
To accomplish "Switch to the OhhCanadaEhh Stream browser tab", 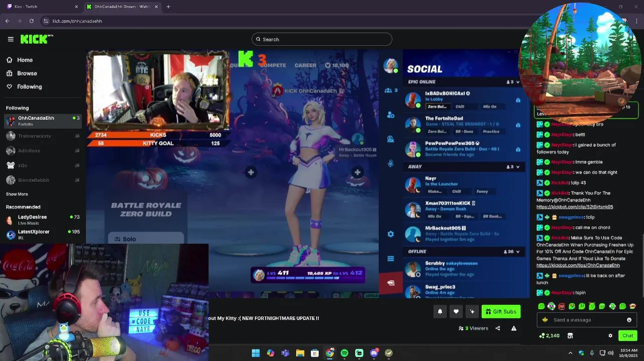I will (122, 7).
